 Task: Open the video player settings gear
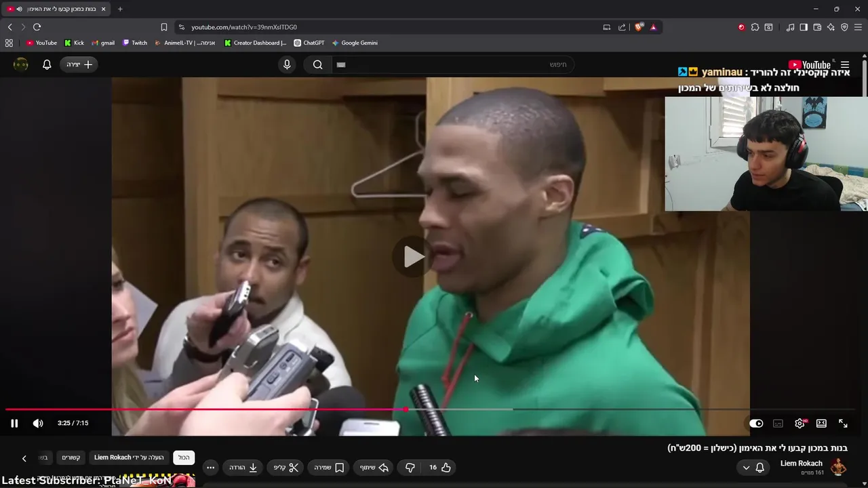click(x=800, y=423)
